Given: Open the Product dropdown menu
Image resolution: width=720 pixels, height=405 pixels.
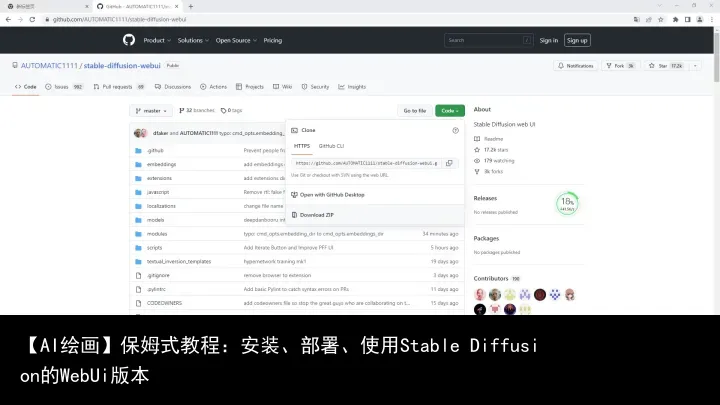Looking at the screenshot, I should (x=157, y=40).
